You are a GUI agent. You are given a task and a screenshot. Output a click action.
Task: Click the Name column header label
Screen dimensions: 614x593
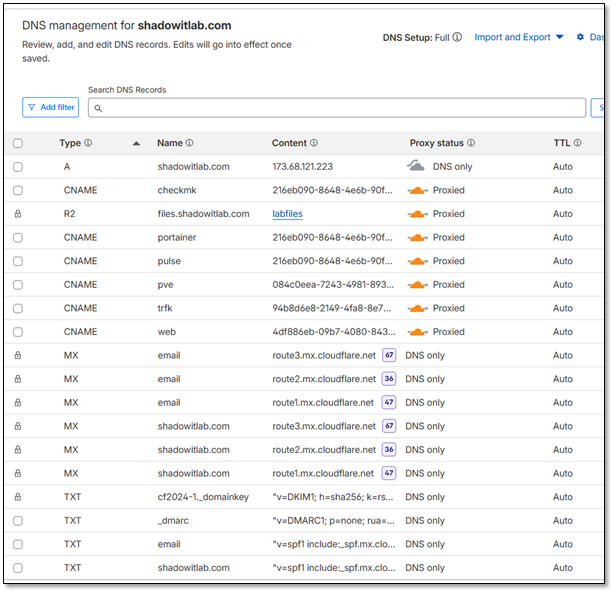coord(170,143)
